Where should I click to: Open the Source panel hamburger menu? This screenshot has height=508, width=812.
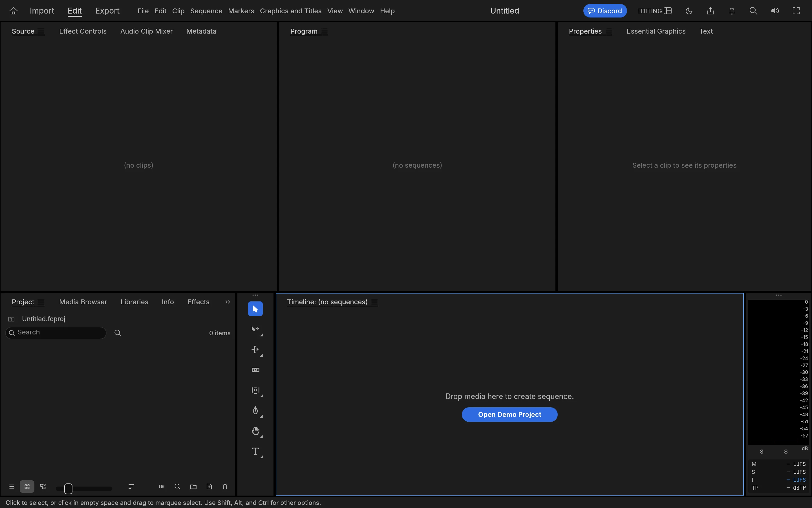coord(41,31)
